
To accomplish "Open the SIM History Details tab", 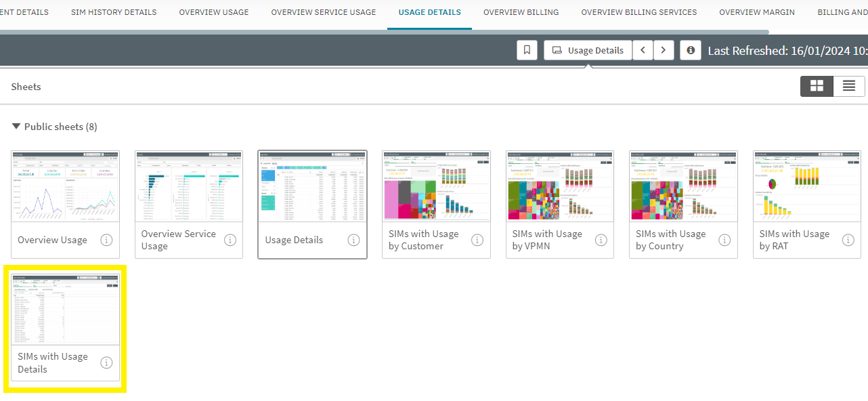I will (114, 12).
